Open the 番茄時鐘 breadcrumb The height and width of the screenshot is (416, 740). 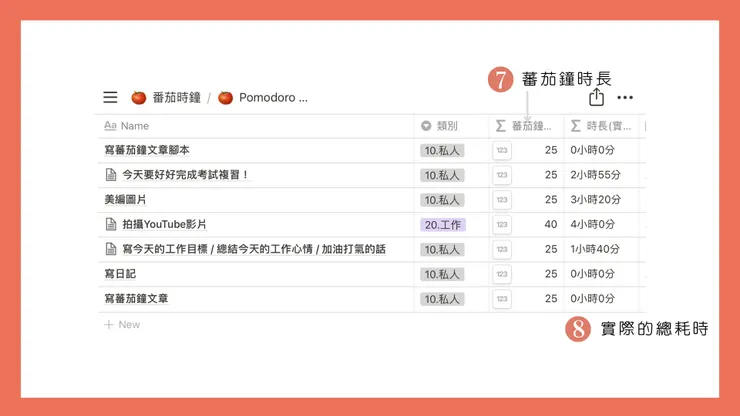pos(177,98)
